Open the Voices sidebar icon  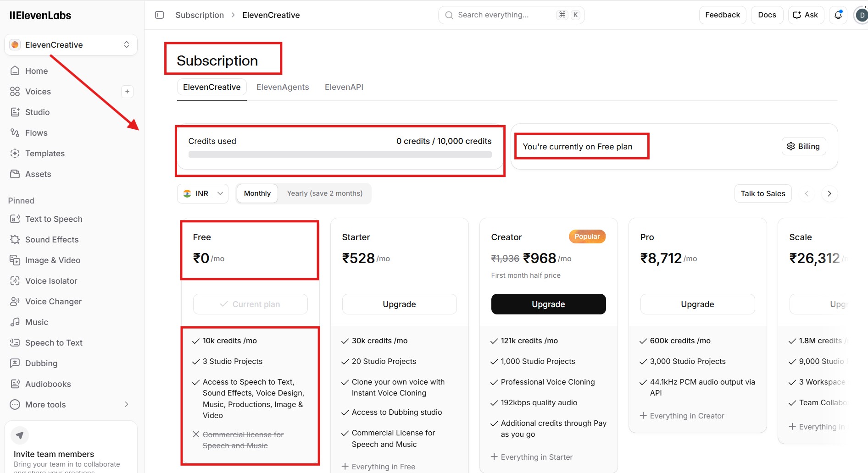(15, 91)
